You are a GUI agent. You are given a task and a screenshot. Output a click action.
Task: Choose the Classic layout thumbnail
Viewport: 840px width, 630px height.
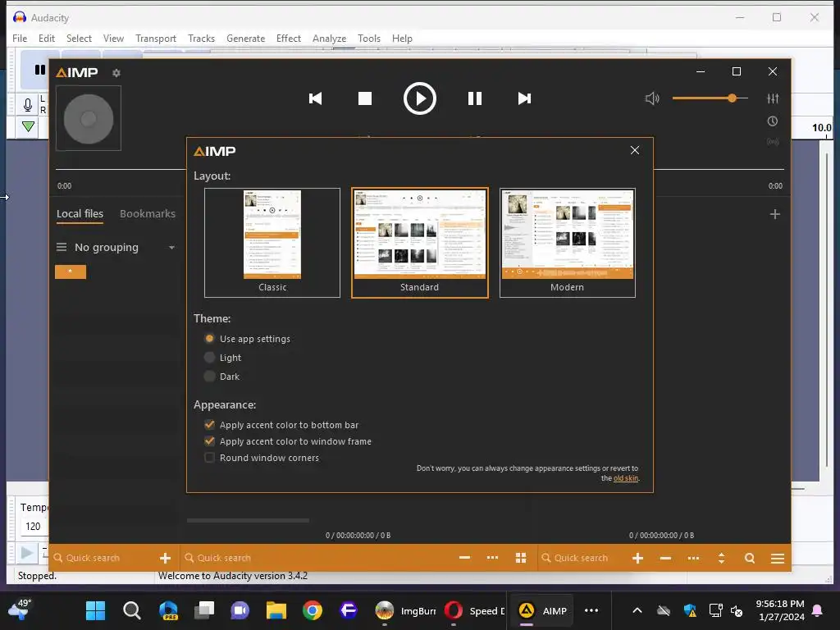point(272,243)
